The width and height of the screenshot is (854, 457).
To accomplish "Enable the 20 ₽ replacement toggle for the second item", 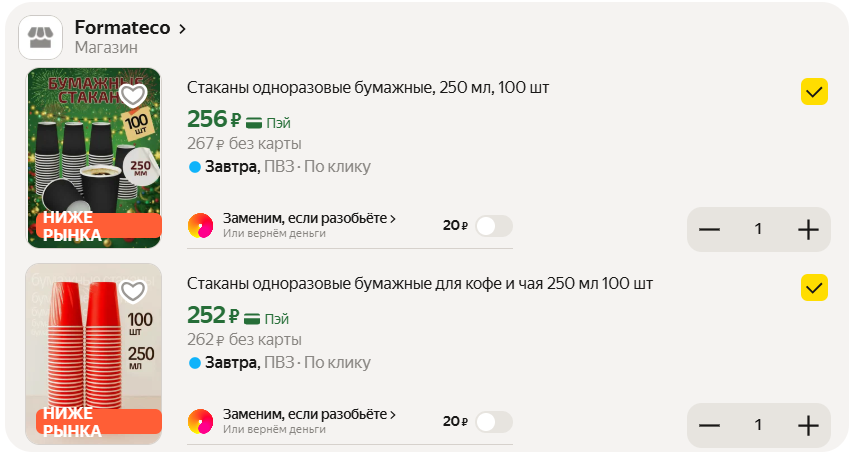I will (494, 422).
